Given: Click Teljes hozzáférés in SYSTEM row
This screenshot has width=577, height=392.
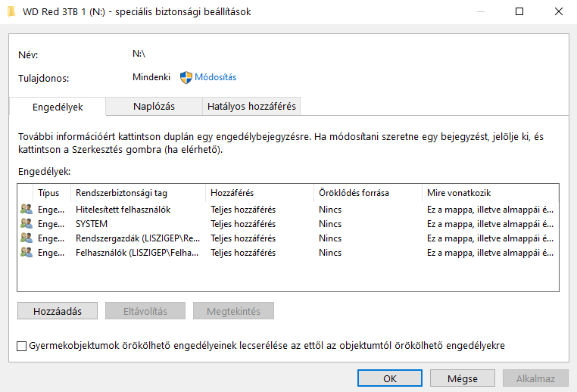Looking at the screenshot, I should coord(243,223).
